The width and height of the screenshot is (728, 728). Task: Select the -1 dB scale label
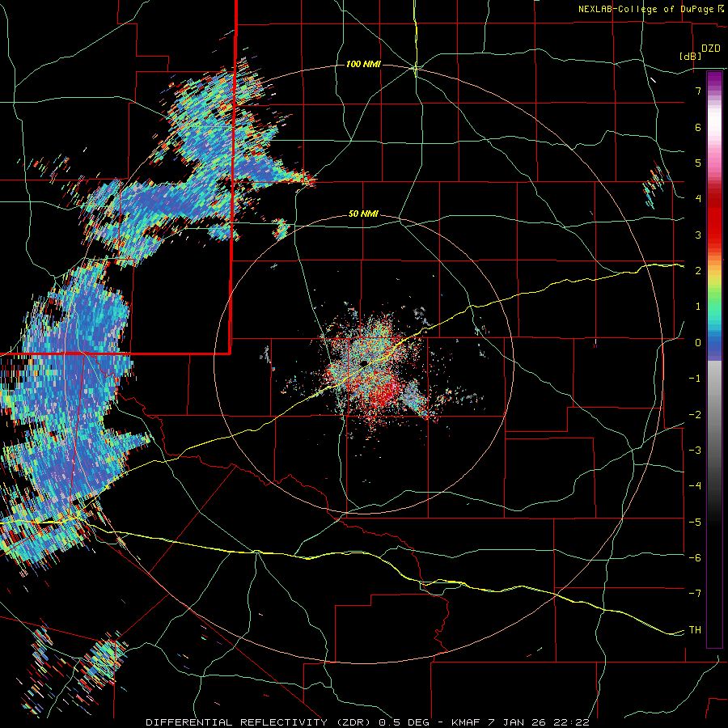[695, 379]
